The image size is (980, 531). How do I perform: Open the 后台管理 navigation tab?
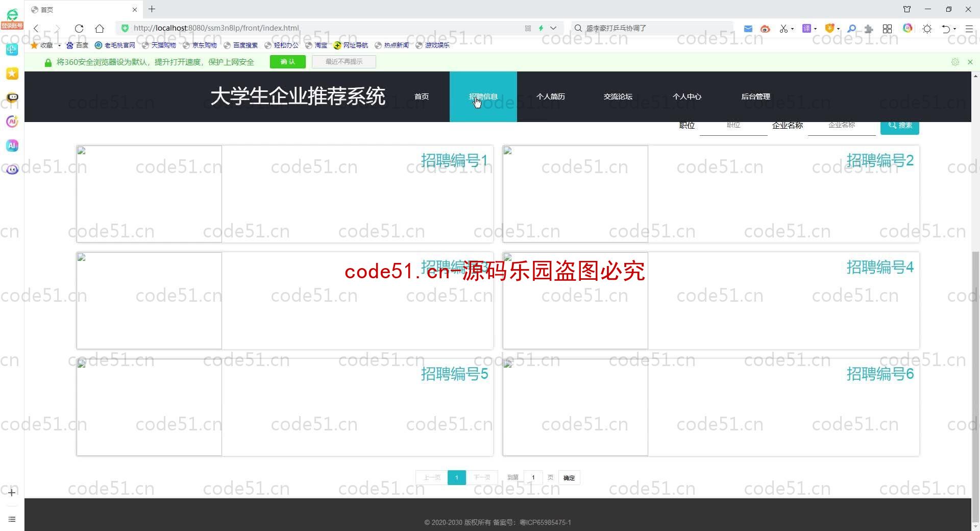756,96
